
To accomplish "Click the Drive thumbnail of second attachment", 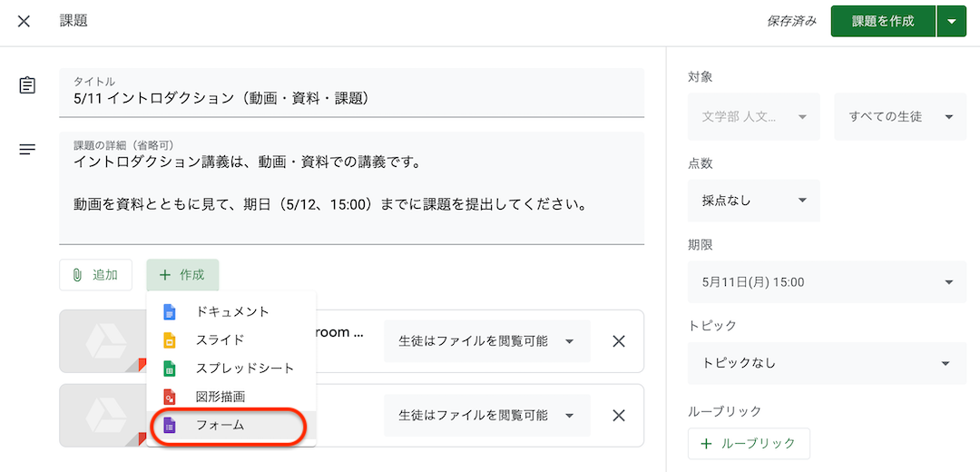I will click(x=103, y=415).
